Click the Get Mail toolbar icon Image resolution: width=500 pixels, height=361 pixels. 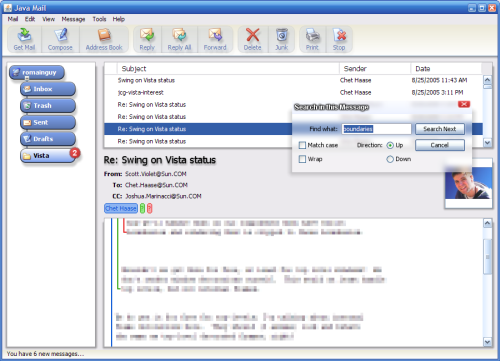pyautogui.click(x=24, y=39)
